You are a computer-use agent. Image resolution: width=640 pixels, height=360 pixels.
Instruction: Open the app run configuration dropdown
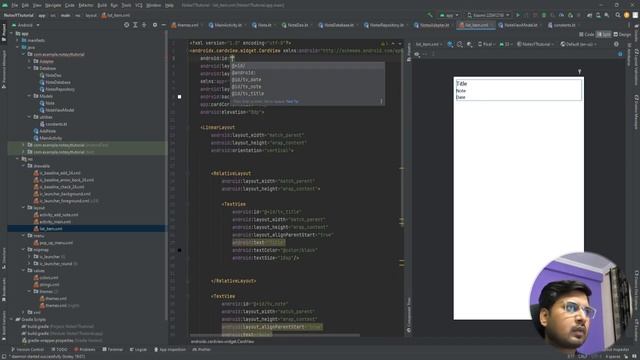[x=449, y=15]
